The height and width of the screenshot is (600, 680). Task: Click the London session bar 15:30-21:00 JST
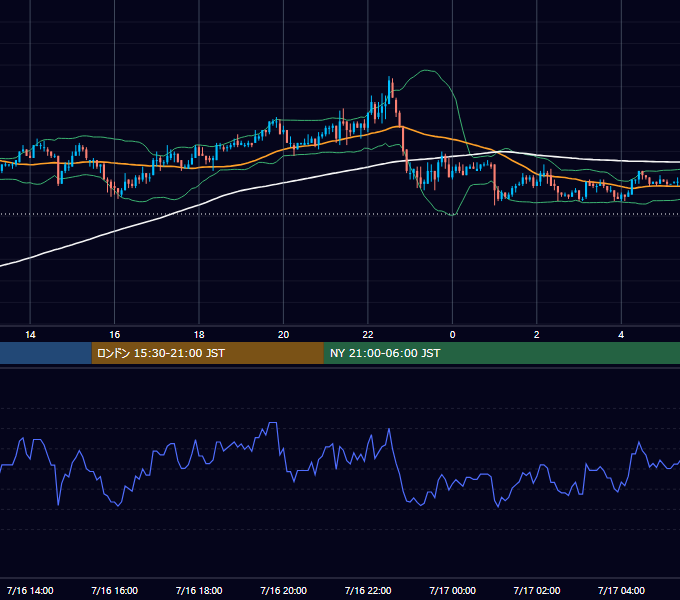click(208, 353)
